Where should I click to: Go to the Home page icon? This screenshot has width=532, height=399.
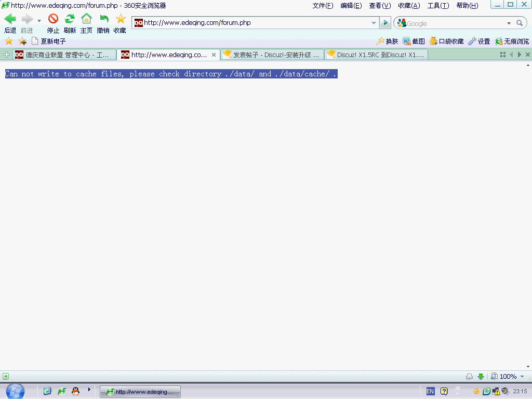(87, 19)
